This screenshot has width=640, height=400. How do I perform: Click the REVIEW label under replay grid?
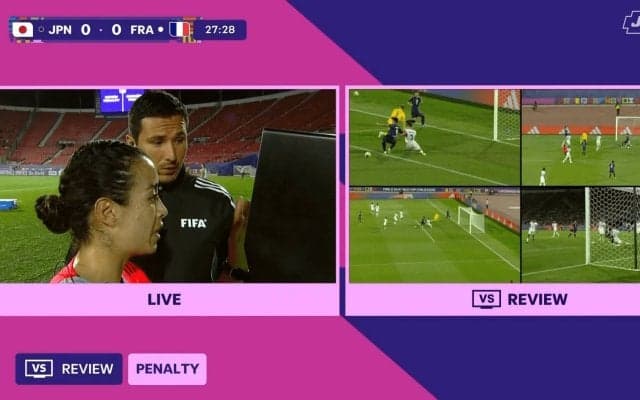pyautogui.click(x=537, y=300)
